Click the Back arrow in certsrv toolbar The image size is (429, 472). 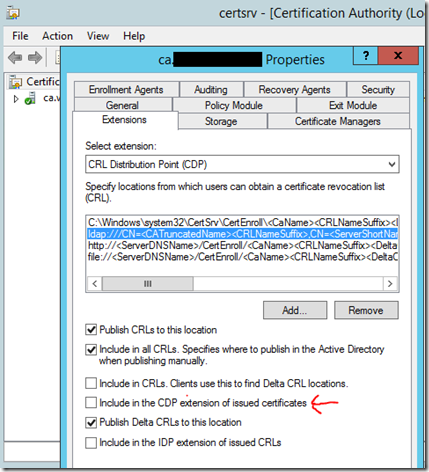pyautogui.click(x=15, y=58)
